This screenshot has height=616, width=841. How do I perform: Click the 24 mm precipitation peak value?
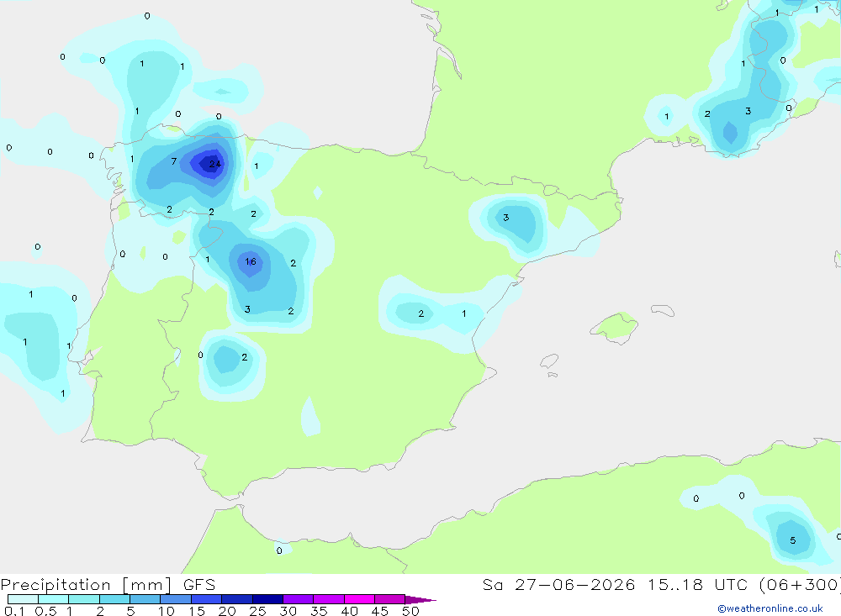click(x=215, y=164)
